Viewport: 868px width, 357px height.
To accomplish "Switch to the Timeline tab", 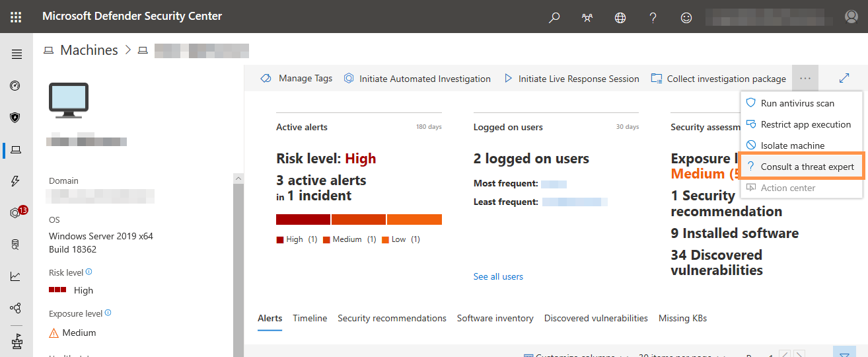I will point(310,318).
